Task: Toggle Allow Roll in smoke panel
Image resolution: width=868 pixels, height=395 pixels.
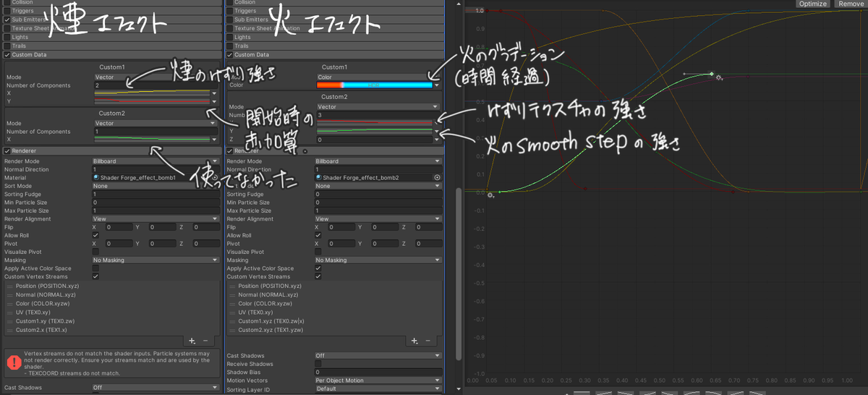Action: click(95, 235)
